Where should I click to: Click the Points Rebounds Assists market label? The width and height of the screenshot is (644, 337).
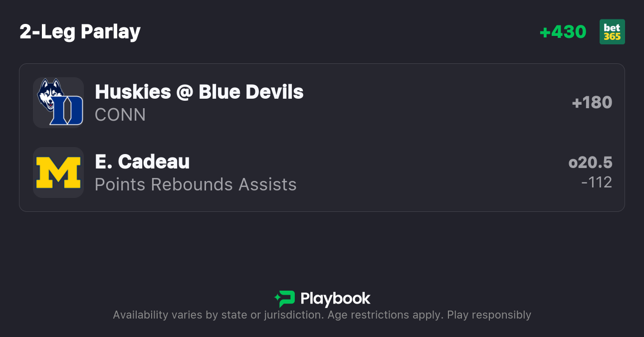coord(196,184)
